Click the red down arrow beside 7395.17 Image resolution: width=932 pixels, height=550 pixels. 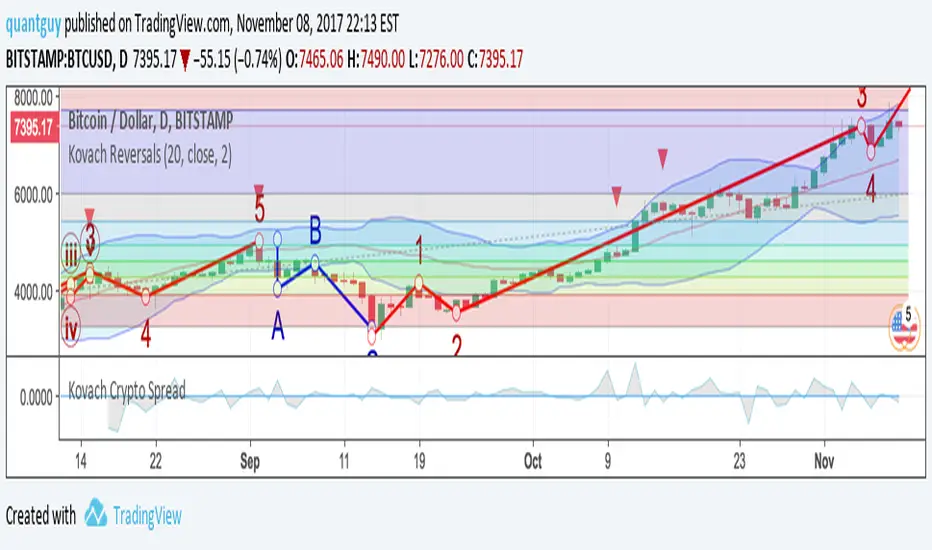coord(185,61)
